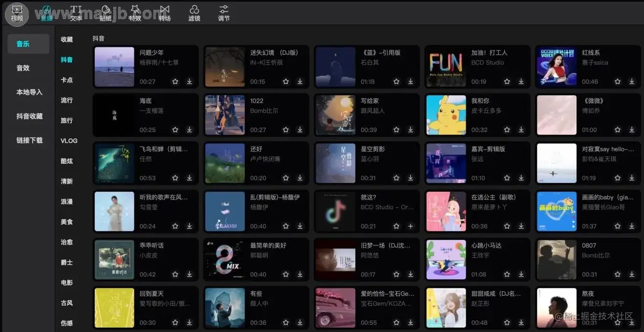This screenshot has width=644, height=332.
Task: Click the song title 乱(剪辑版)-杨馥伊
Action: point(275,198)
